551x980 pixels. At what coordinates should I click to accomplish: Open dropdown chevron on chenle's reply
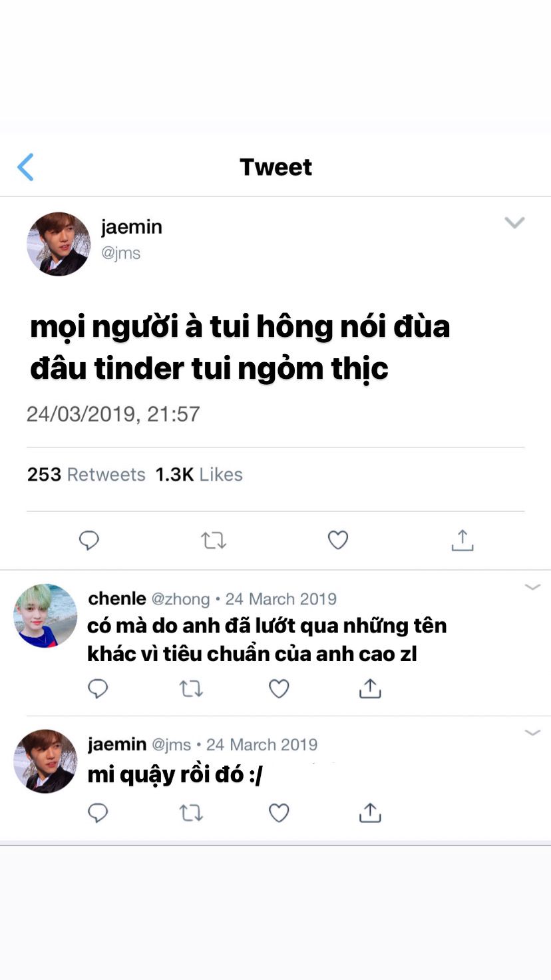pos(532,587)
